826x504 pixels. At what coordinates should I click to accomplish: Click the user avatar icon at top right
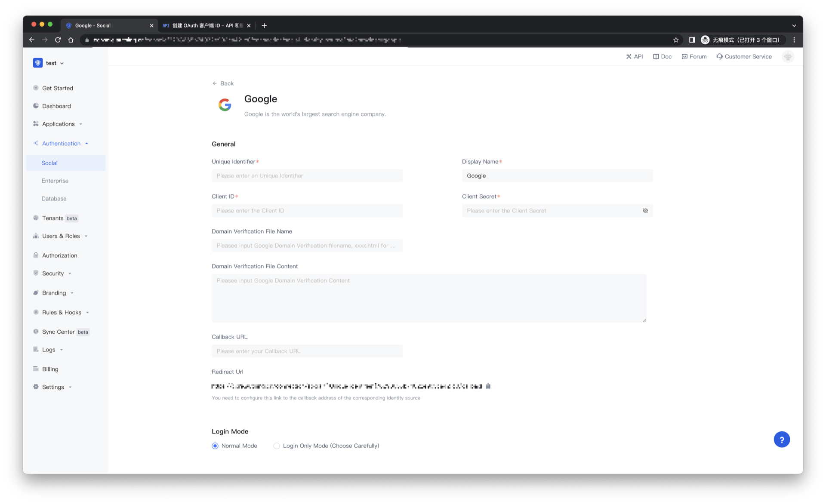[788, 57]
